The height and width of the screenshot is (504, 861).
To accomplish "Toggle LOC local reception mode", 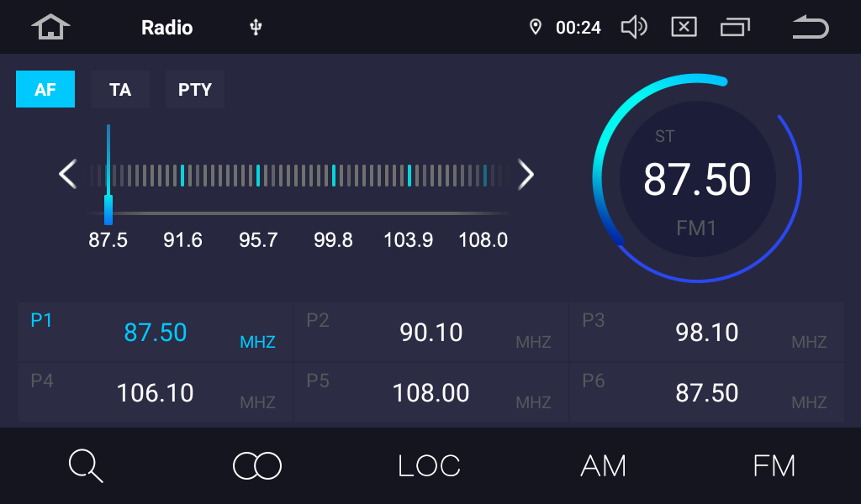I will 429,465.
